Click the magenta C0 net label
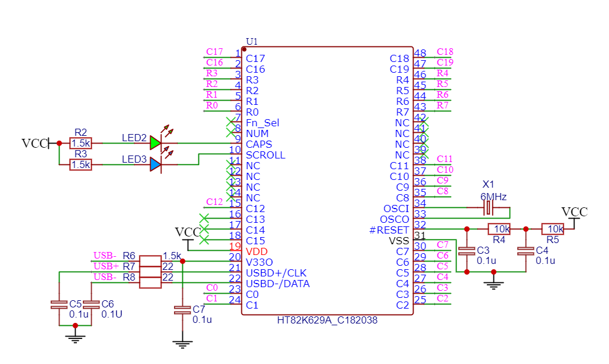609x364 pixels. (212, 288)
